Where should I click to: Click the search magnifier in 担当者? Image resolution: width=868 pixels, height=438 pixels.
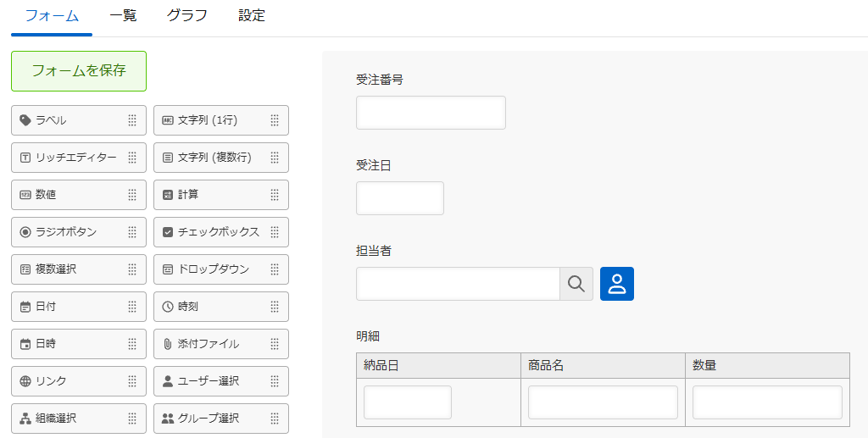point(576,284)
